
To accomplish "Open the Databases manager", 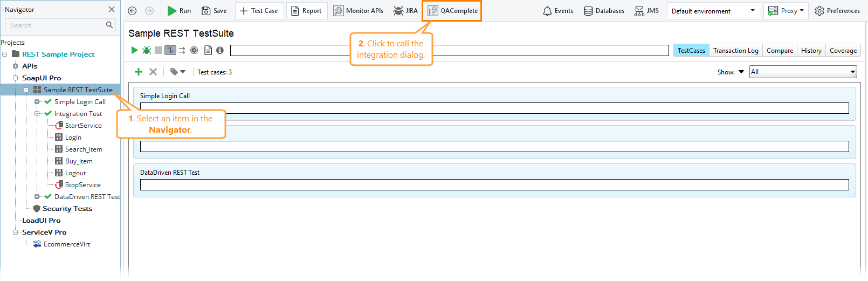I will click(604, 11).
